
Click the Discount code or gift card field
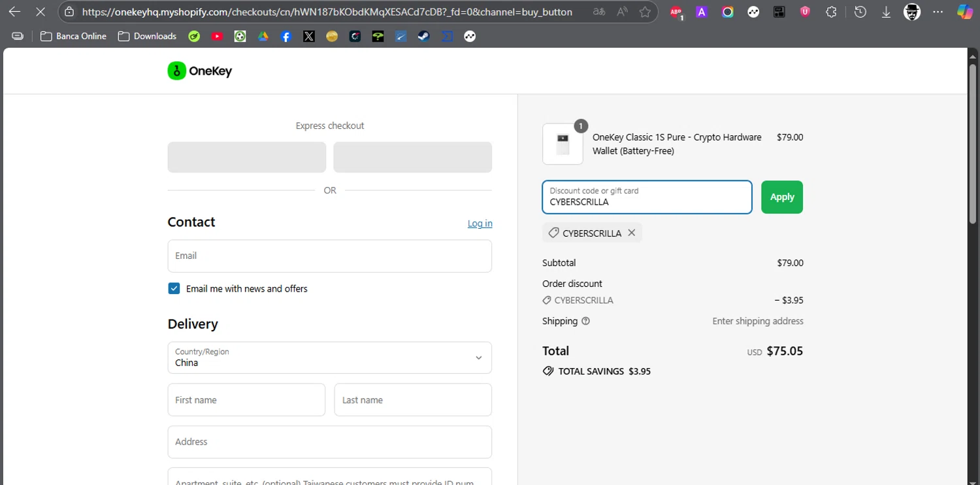click(x=647, y=197)
